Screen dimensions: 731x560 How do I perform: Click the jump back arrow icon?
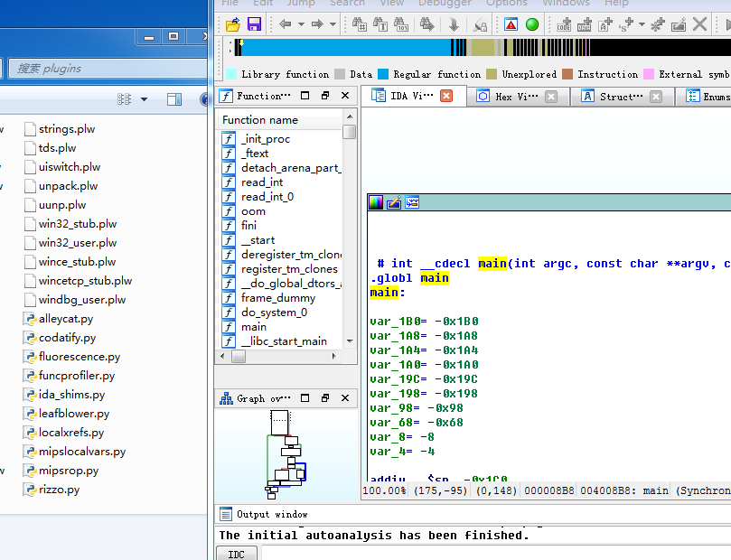(x=285, y=24)
